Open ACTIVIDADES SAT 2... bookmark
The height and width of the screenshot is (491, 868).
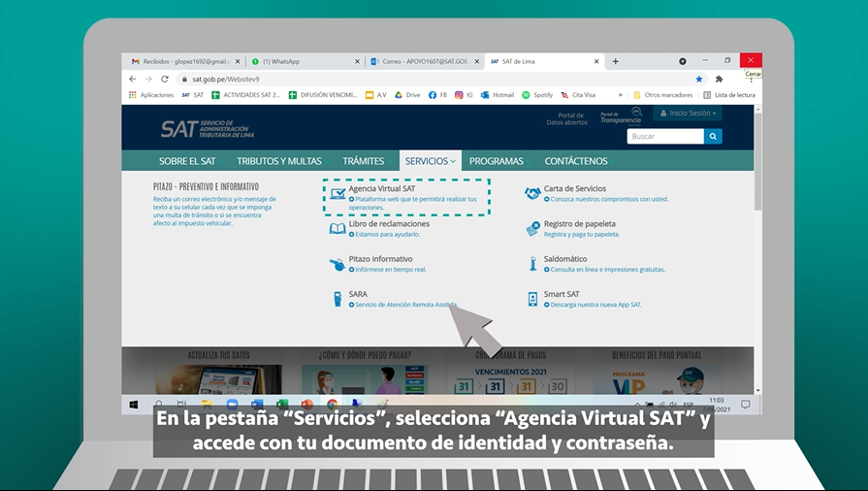245,95
